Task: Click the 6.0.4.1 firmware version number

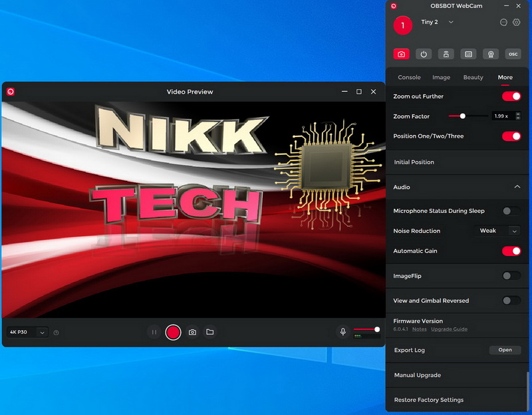Action: tap(401, 329)
